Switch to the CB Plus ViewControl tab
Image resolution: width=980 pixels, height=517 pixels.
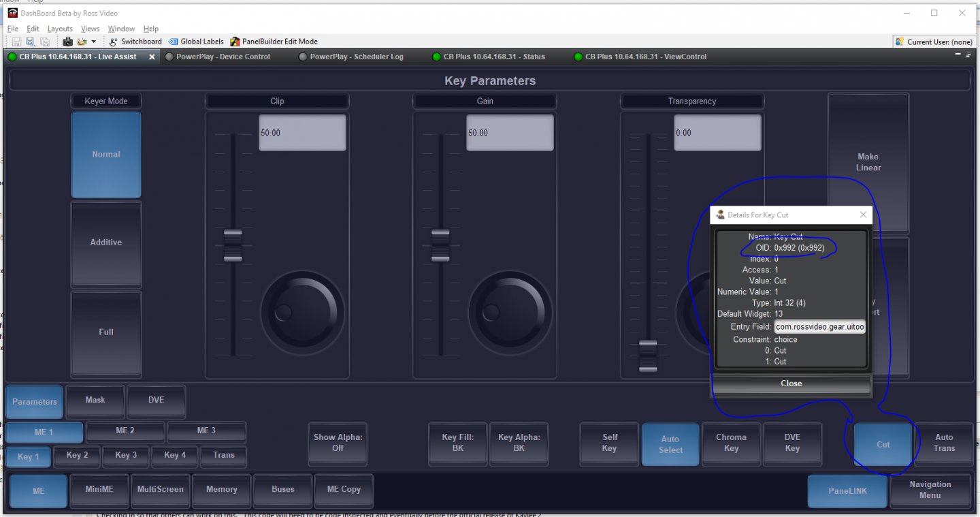point(641,57)
